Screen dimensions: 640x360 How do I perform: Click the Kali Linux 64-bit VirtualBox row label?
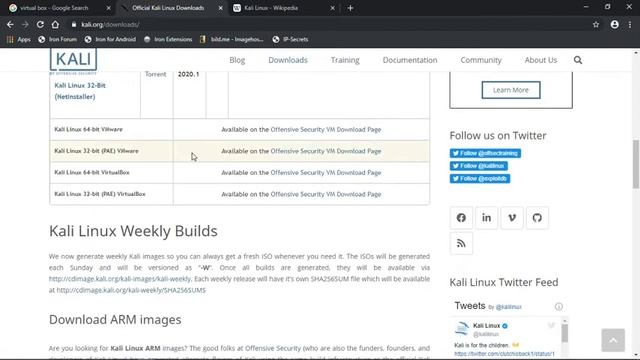pyautogui.click(x=92, y=173)
